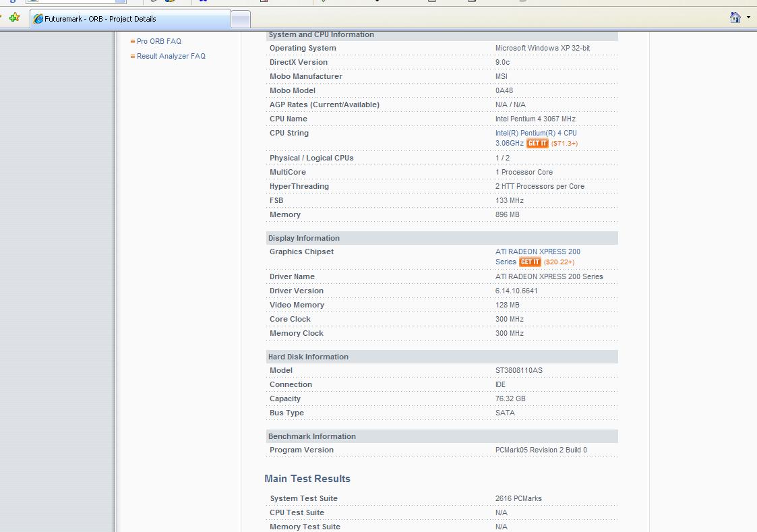
Task: Click 'Intel Pentium 4 3067 MHz' CPU name
Action: coord(535,119)
